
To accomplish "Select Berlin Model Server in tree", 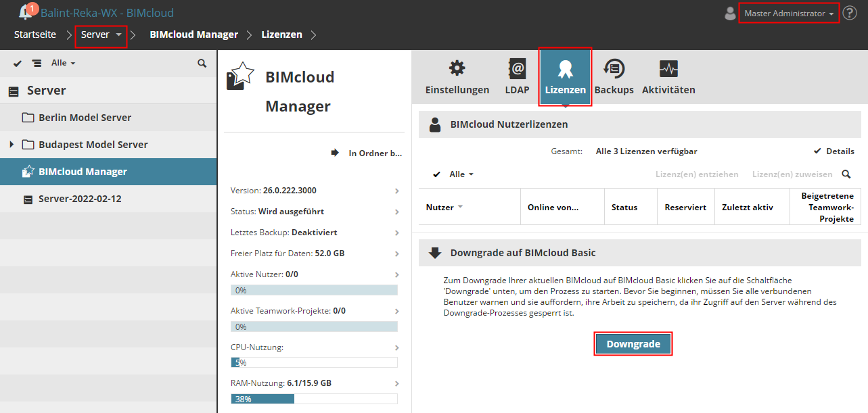I will point(85,118).
